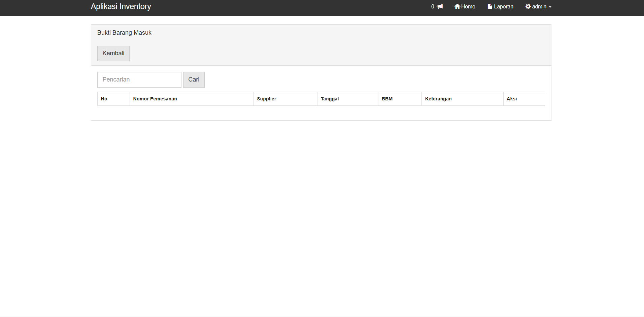Open the Laporan menu item
The image size is (644, 317).
[x=503, y=7]
